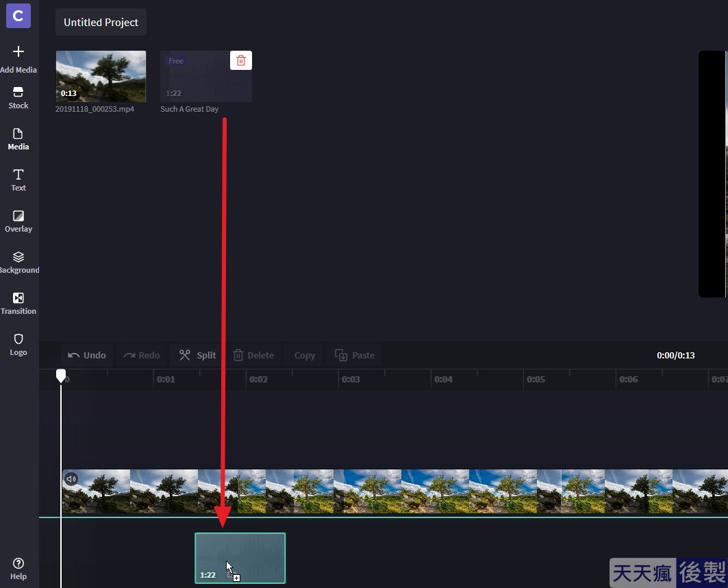
Task: Delete the Such A Great Day audio
Action: tap(241, 60)
